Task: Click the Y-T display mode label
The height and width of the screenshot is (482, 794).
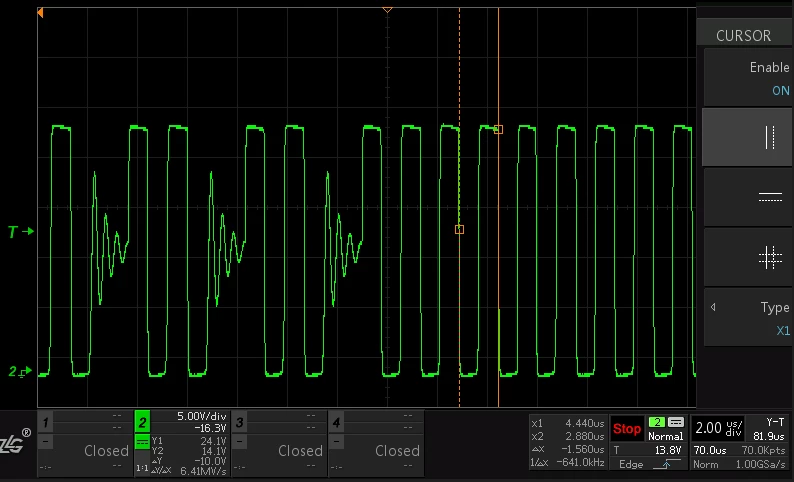Action: (775, 422)
